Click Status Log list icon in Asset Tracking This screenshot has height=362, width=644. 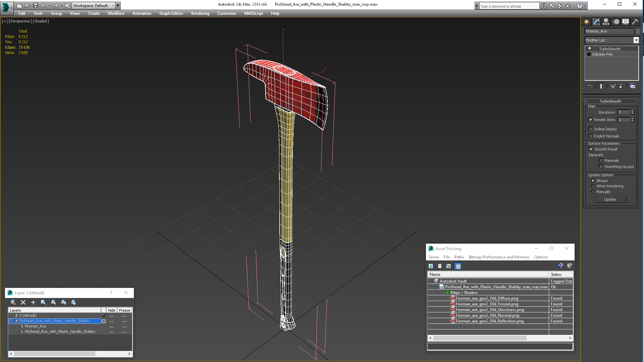click(x=440, y=266)
